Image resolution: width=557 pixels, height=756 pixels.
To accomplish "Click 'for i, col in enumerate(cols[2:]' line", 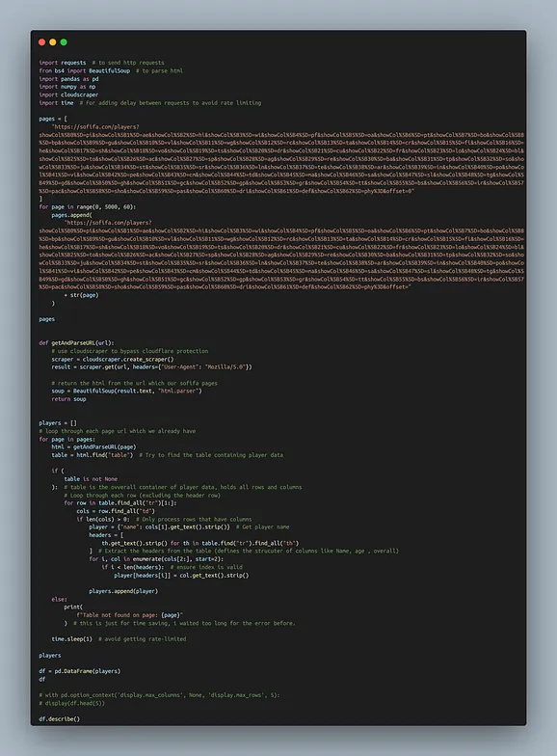I will (156, 559).
